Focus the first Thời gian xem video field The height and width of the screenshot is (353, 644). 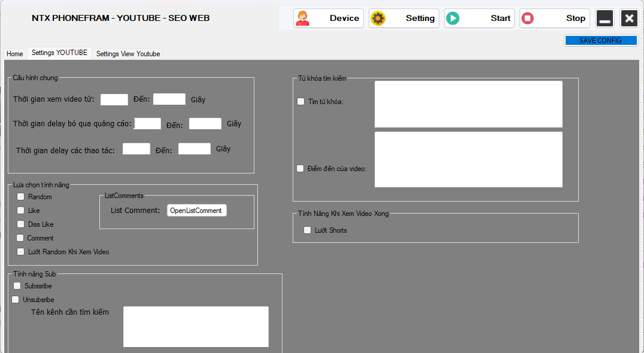114,99
